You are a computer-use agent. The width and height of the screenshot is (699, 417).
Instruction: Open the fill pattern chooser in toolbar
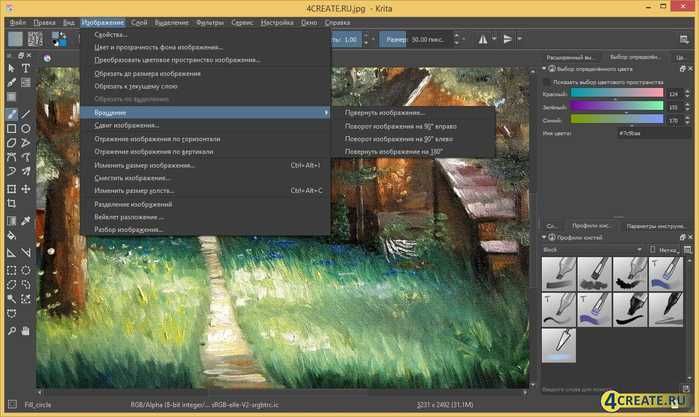point(35,39)
